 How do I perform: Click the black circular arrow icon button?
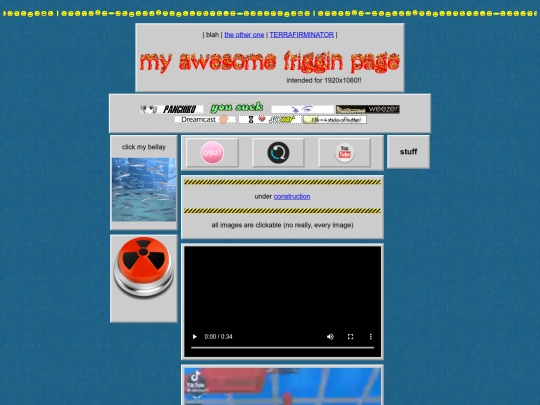point(278,153)
